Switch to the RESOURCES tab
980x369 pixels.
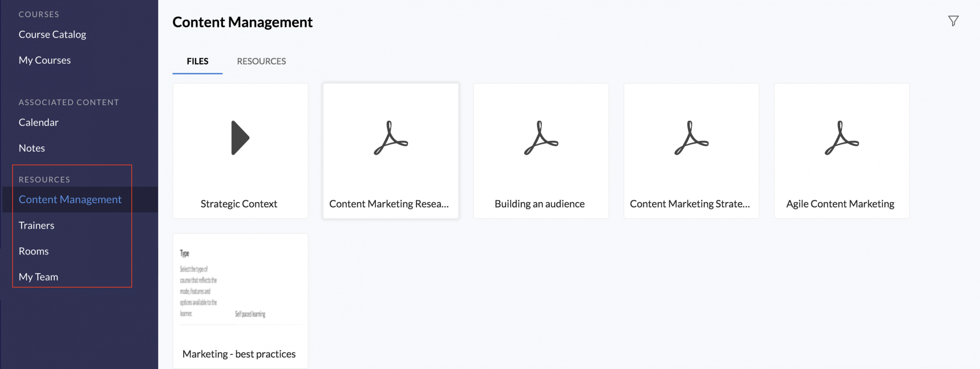(x=261, y=61)
